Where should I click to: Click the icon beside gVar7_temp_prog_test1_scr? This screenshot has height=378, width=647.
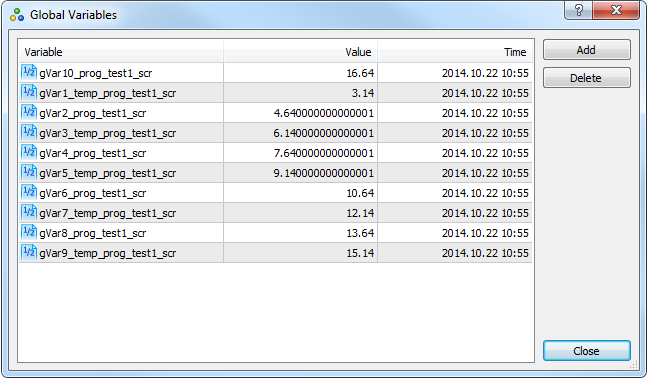[x=29, y=213]
